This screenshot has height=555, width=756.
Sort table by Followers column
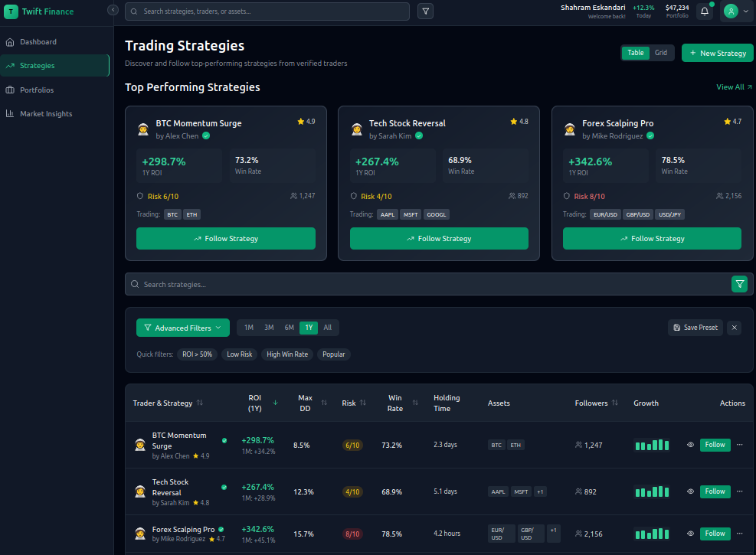(614, 403)
